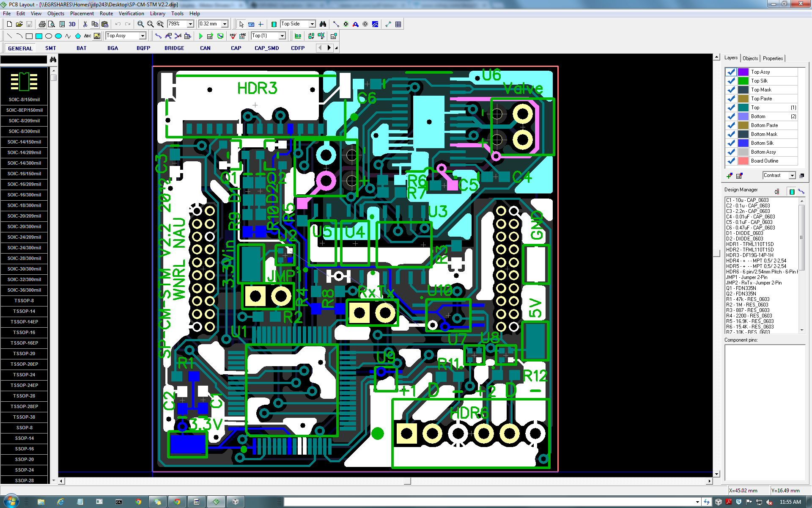
Task: Select the line drawing tool
Action: click(x=9, y=36)
